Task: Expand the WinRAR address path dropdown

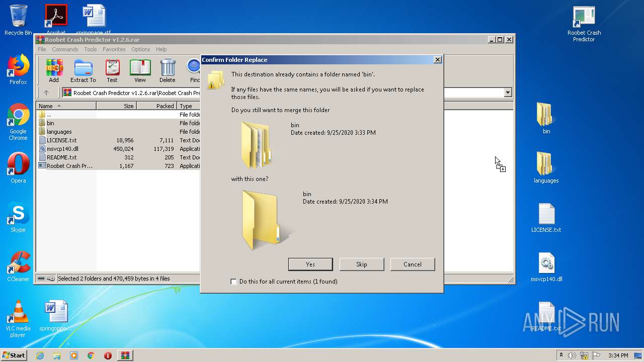Action: click(508, 93)
